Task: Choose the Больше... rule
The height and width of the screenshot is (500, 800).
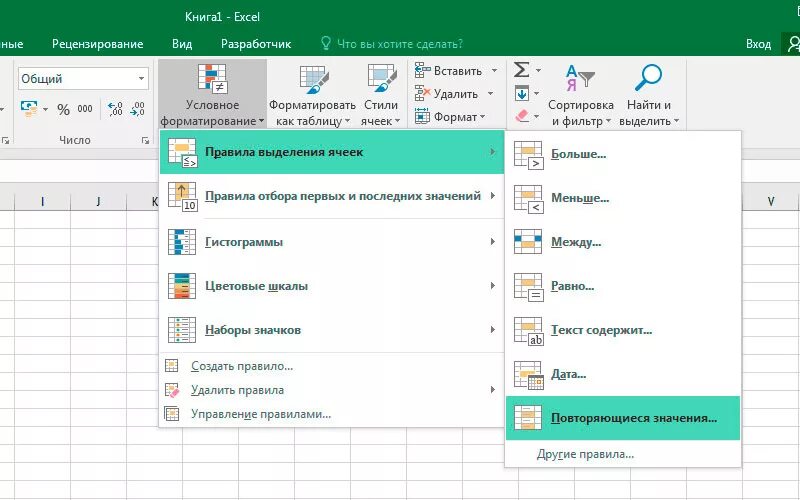Action: 622,154
